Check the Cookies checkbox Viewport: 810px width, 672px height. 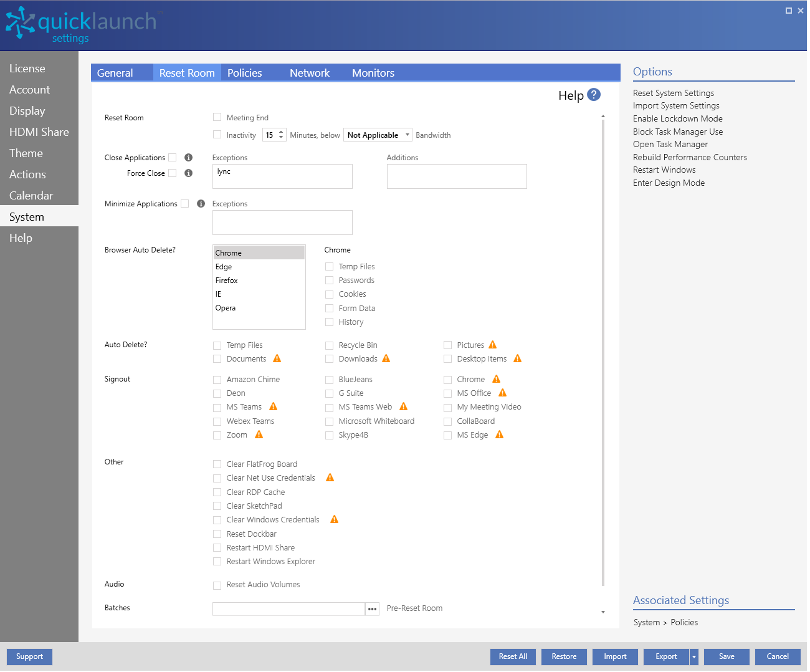click(329, 294)
